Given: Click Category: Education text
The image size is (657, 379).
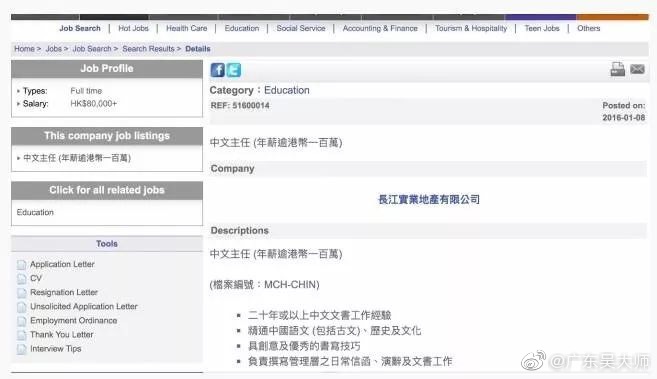Looking at the screenshot, I should (x=259, y=90).
